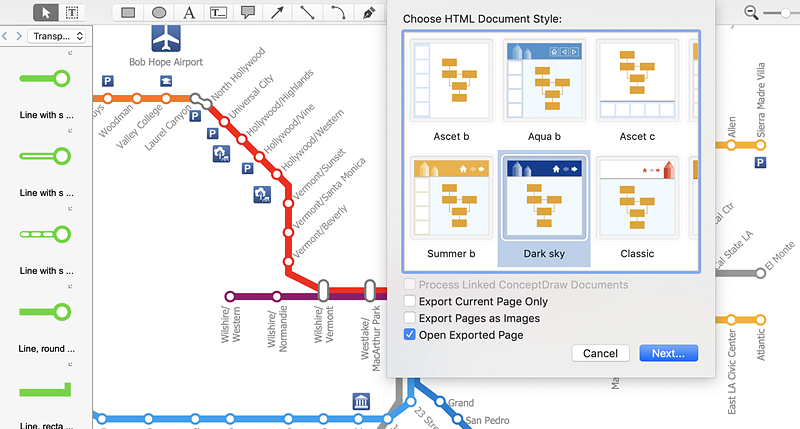Pick Line, round... library shape
This screenshot has height=429, width=800.
(45, 312)
